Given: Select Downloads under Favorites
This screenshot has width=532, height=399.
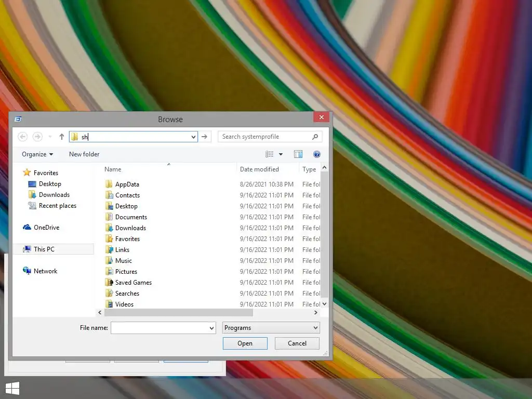Looking at the screenshot, I should 49,195.
